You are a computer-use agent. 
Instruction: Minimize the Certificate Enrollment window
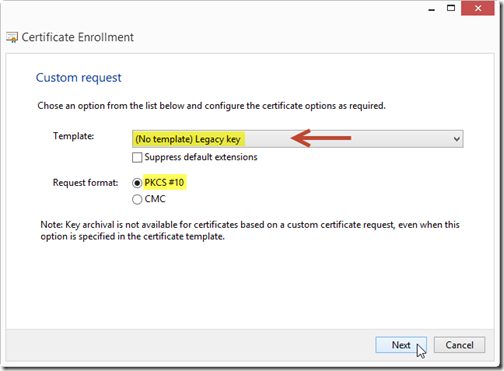click(x=432, y=9)
